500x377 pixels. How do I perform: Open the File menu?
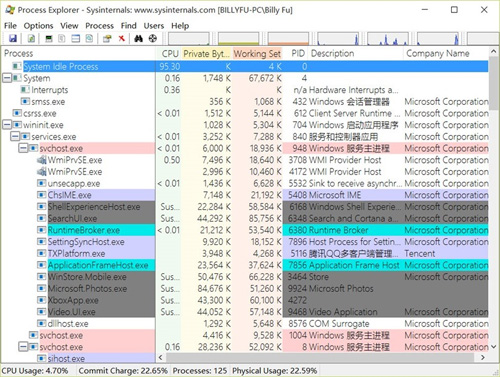tap(10, 26)
